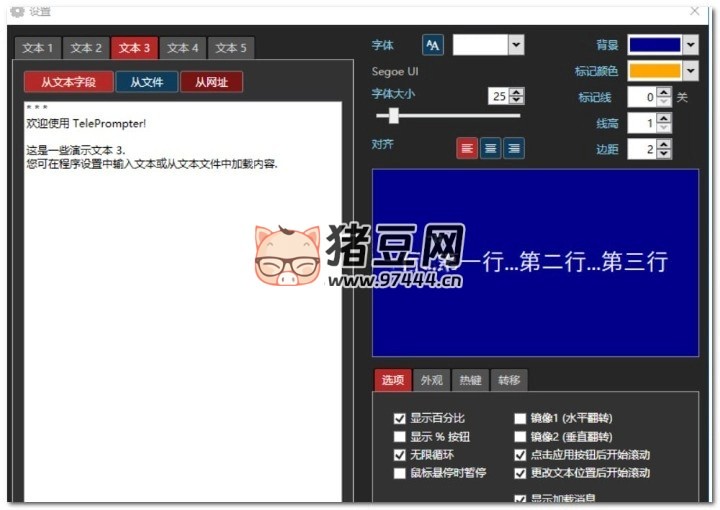Select center text alignment icon
Viewport: 720px width, 510px height.
pos(490,148)
